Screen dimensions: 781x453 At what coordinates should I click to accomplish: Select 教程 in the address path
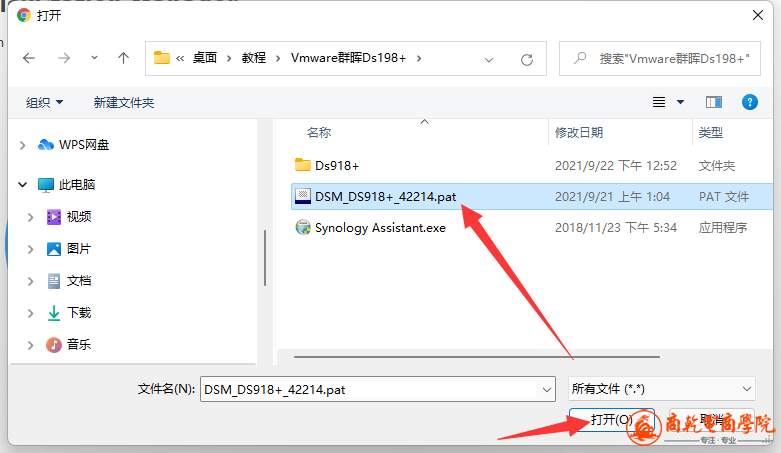[x=254, y=58]
